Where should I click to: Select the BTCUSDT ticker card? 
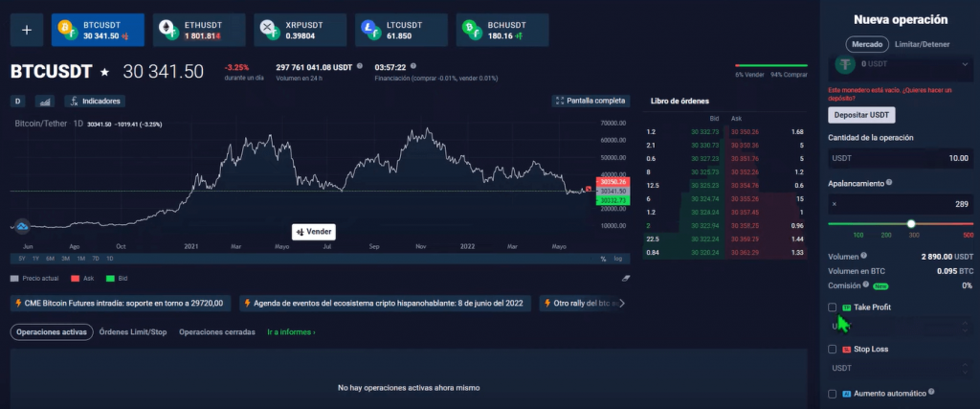(x=98, y=30)
